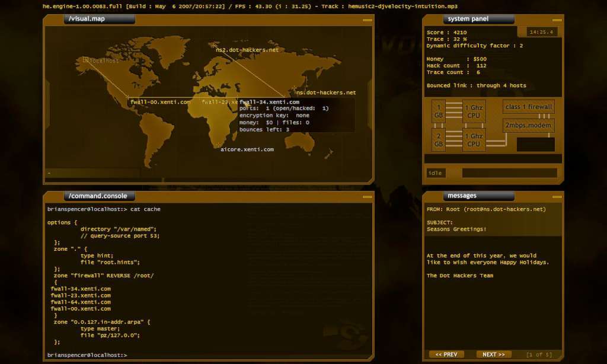
Task: Select the 1 Ghz CPU block in system panel
Action: (473, 111)
